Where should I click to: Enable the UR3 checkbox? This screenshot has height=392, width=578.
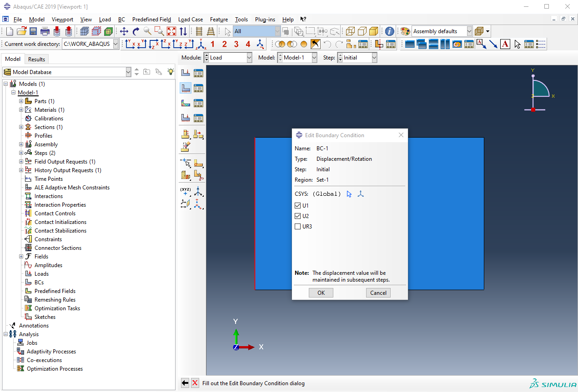(298, 227)
